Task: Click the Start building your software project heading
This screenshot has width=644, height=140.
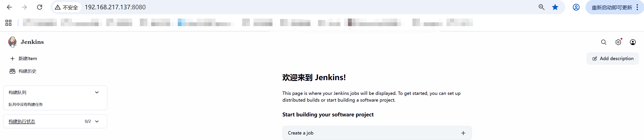Action: [328, 115]
